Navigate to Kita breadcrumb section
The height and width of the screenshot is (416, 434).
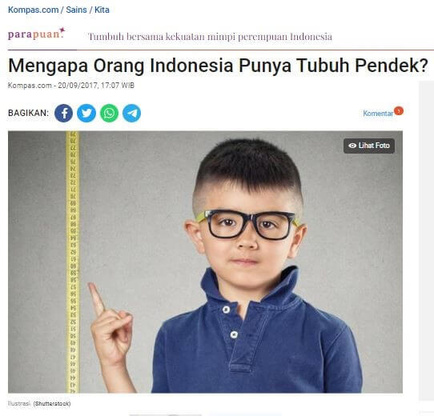click(102, 10)
